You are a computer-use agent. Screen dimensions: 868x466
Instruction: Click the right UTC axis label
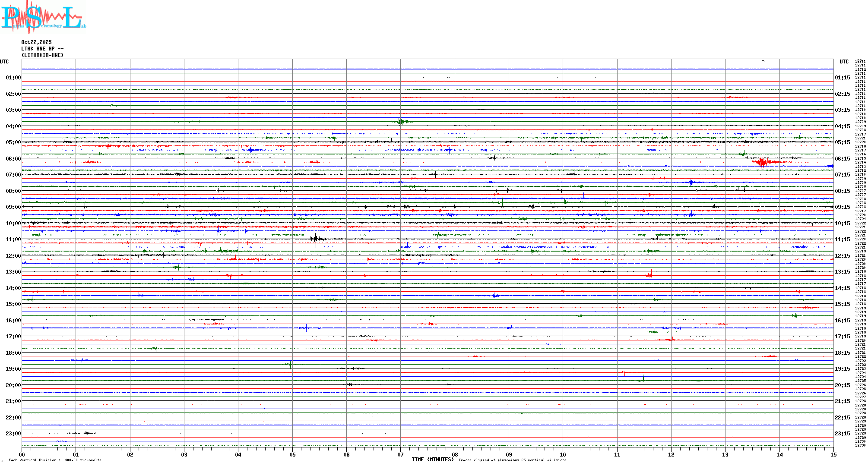[844, 62]
